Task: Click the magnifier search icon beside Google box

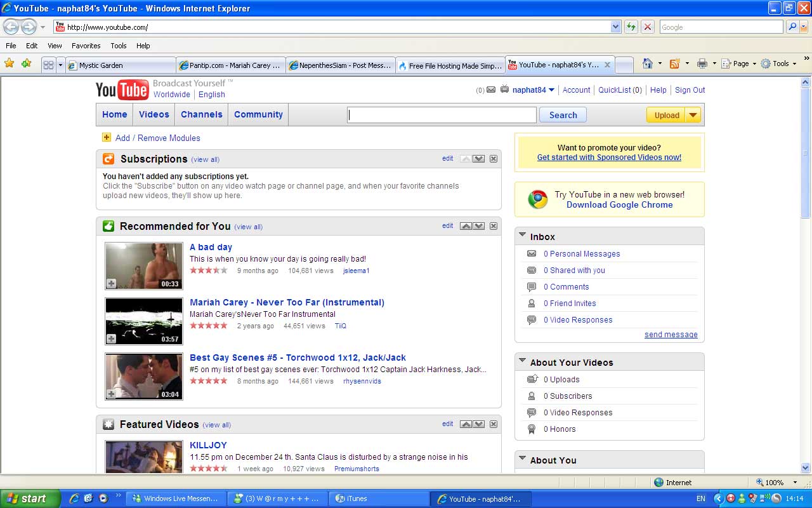Action: click(792, 27)
